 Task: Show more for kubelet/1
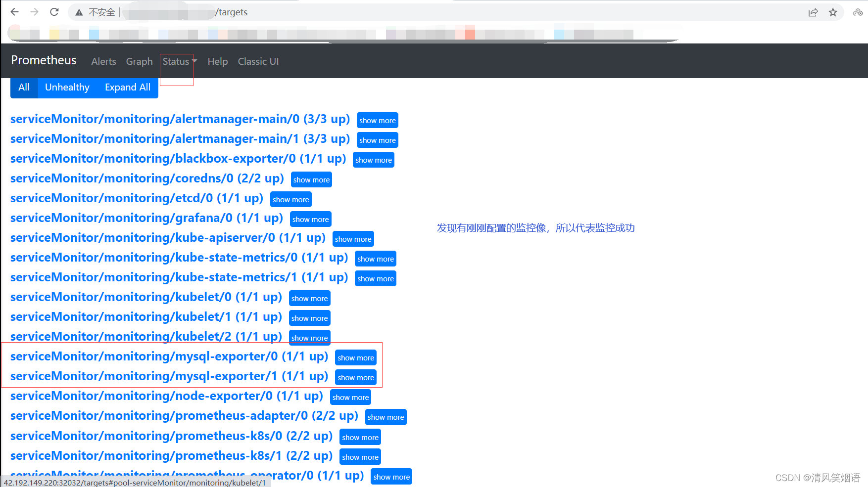[310, 318]
